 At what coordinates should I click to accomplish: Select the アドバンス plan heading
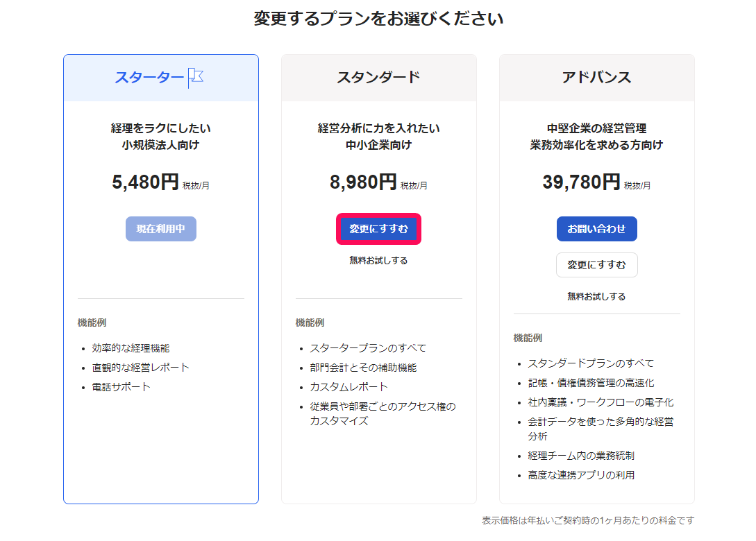click(597, 78)
